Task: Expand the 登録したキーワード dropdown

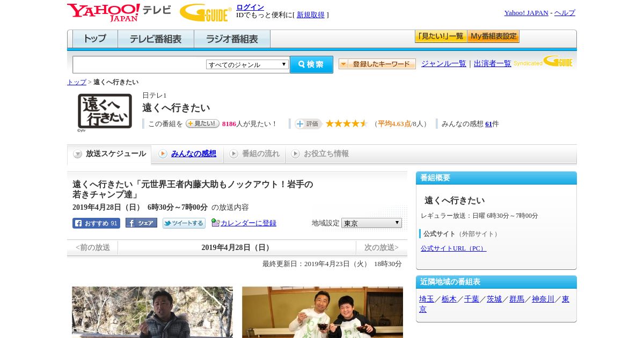Action: pyautogui.click(x=377, y=64)
